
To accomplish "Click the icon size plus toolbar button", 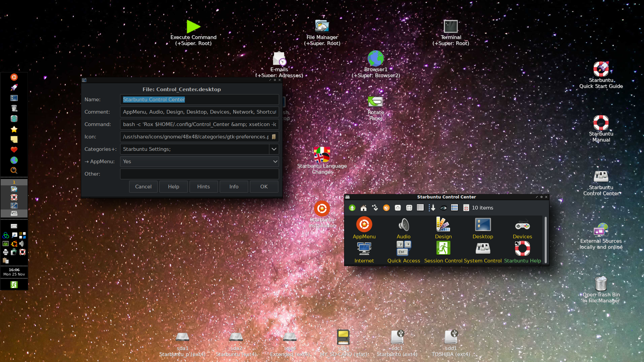I will point(397,208).
